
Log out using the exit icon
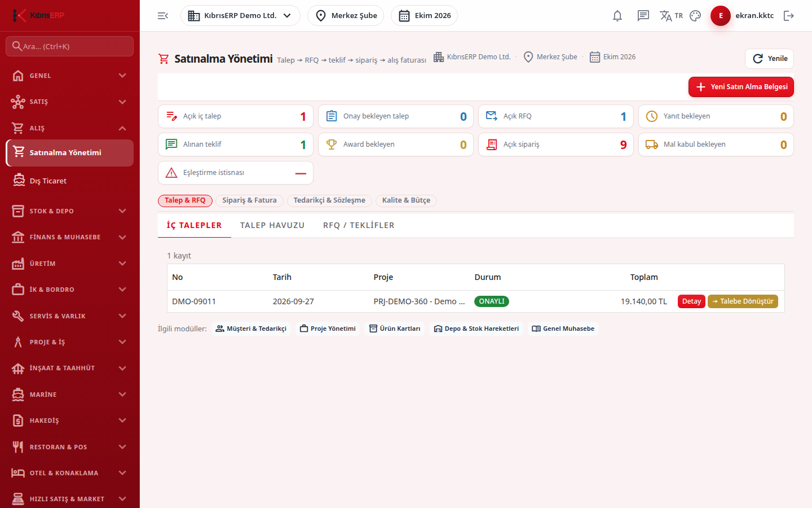(789, 16)
